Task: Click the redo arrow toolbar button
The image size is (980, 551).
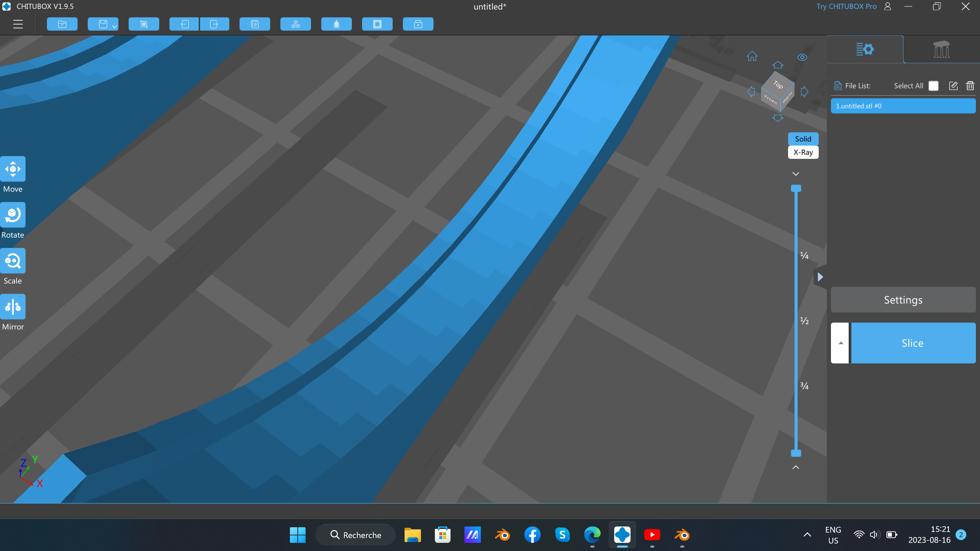Action: [214, 24]
